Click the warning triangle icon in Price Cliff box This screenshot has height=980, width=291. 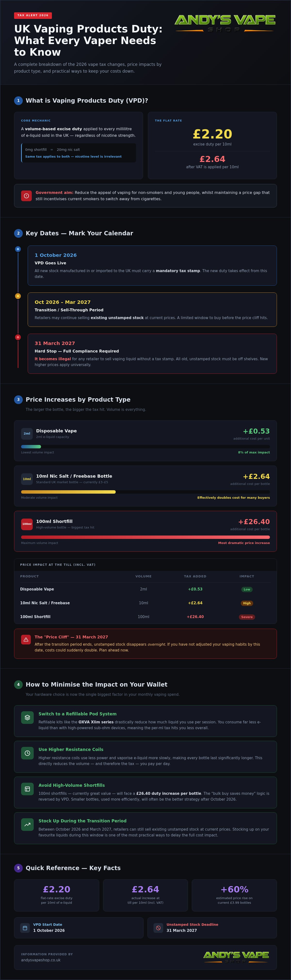[x=26, y=640]
